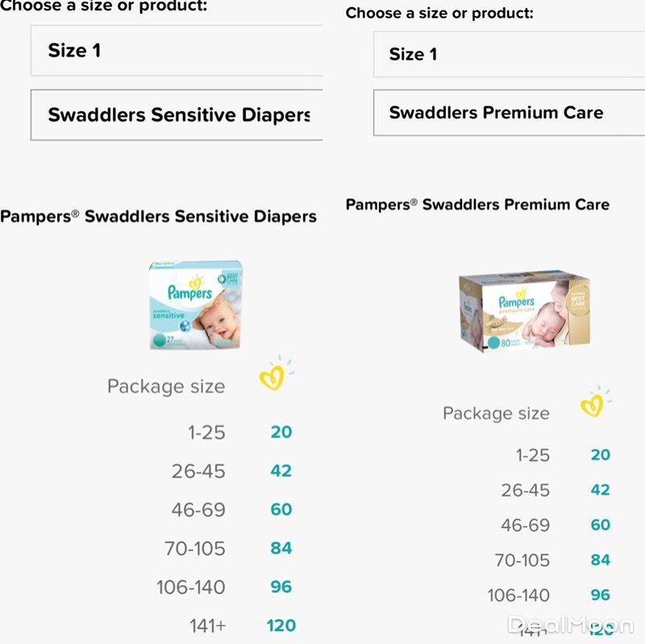Click the DealMoon watermark logo
The height and width of the screenshot is (644, 645).
tap(570, 624)
